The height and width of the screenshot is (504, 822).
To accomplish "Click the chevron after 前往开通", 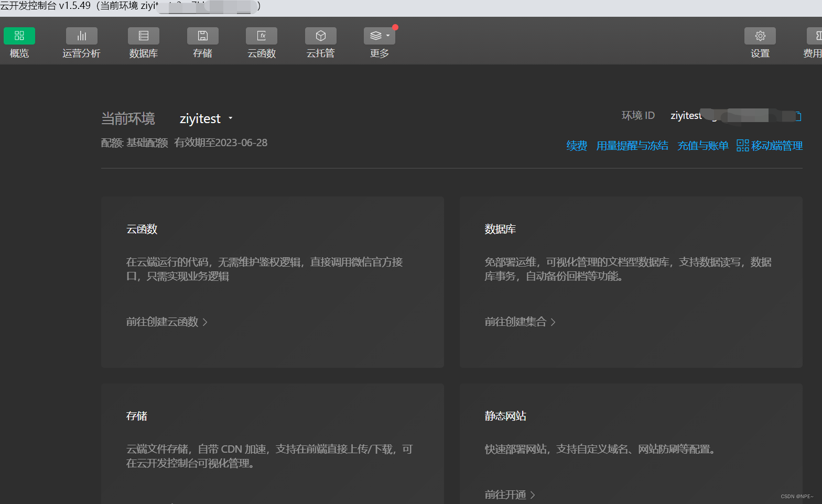I will pos(533,495).
